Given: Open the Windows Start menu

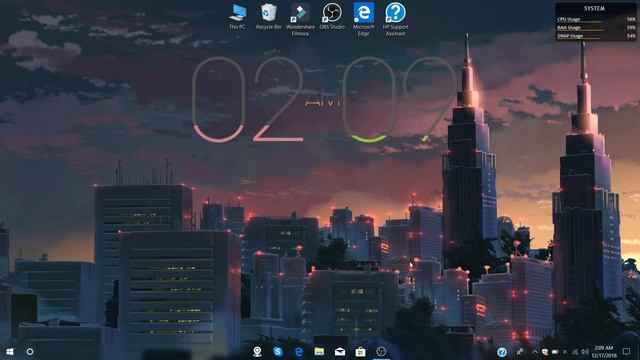Looking at the screenshot, I should (10, 351).
